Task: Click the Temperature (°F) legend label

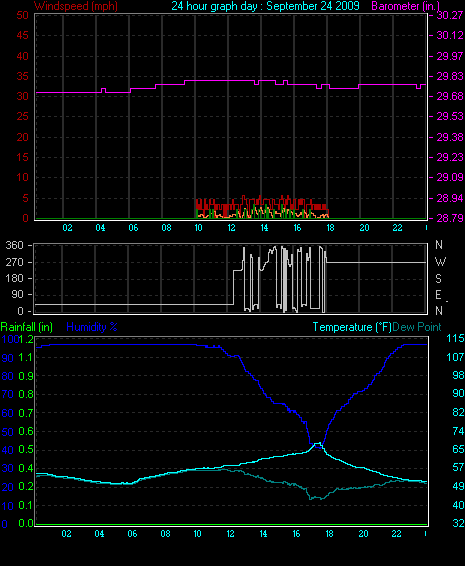Action: point(352,327)
